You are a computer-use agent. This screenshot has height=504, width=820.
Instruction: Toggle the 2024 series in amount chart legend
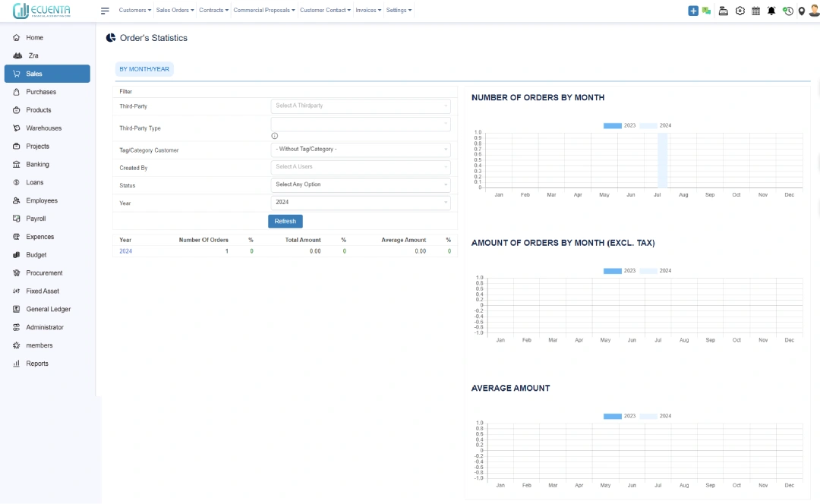click(x=656, y=271)
